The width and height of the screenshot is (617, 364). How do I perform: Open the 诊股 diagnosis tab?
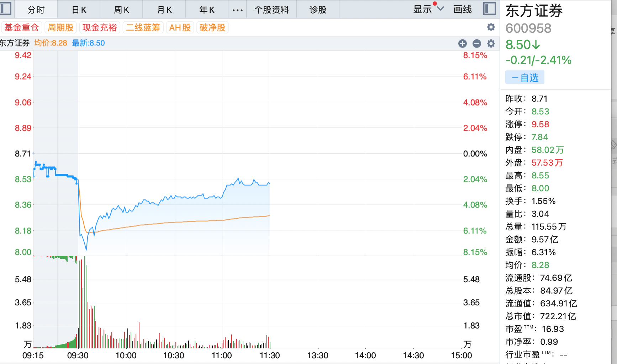tap(318, 10)
